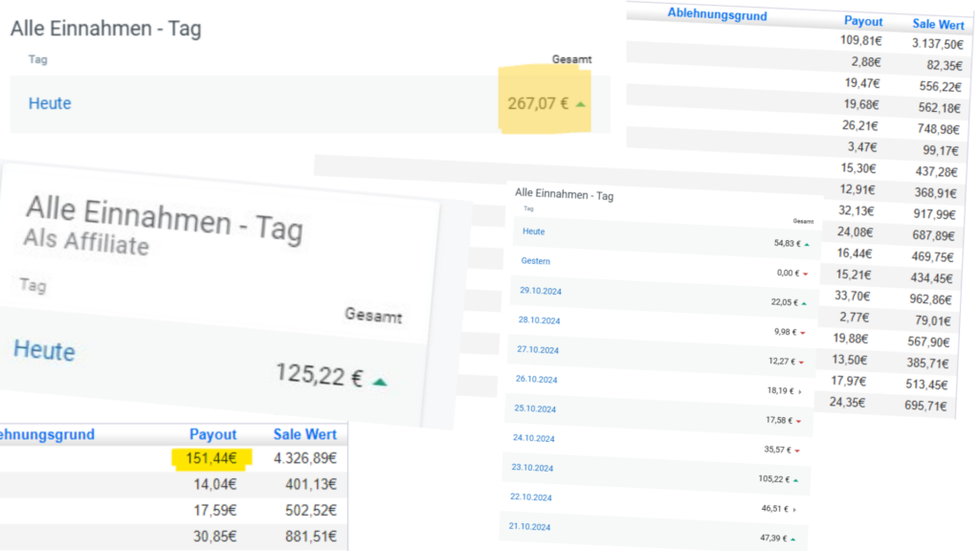This screenshot has width=980, height=551.
Task: Click green up arrow next to 54,83 €
Action: click(x=807, y=244)
